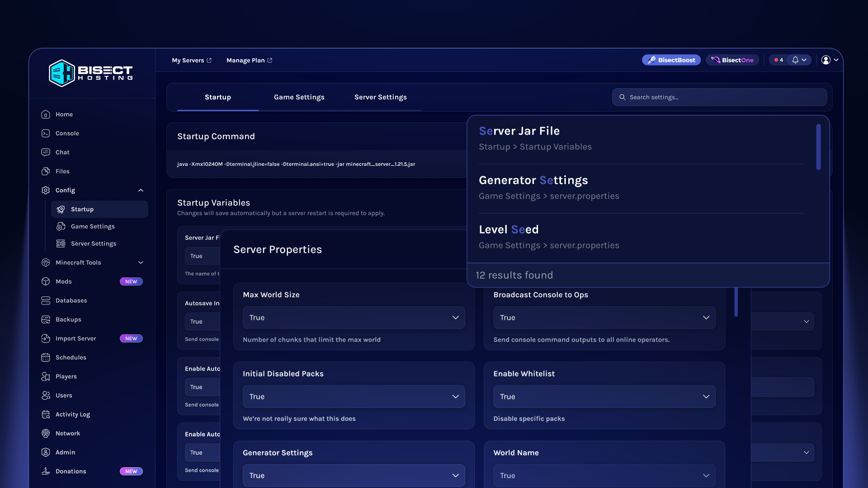Open the Generator Settings dropdown
Image resolution: width=868 pixels, height=488 pixels.
pos(354,475)
